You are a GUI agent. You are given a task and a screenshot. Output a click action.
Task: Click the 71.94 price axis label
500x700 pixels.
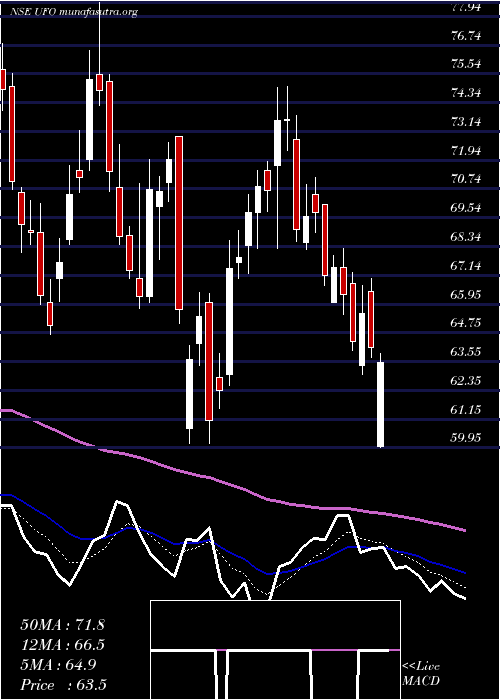[x=467, y=151]
